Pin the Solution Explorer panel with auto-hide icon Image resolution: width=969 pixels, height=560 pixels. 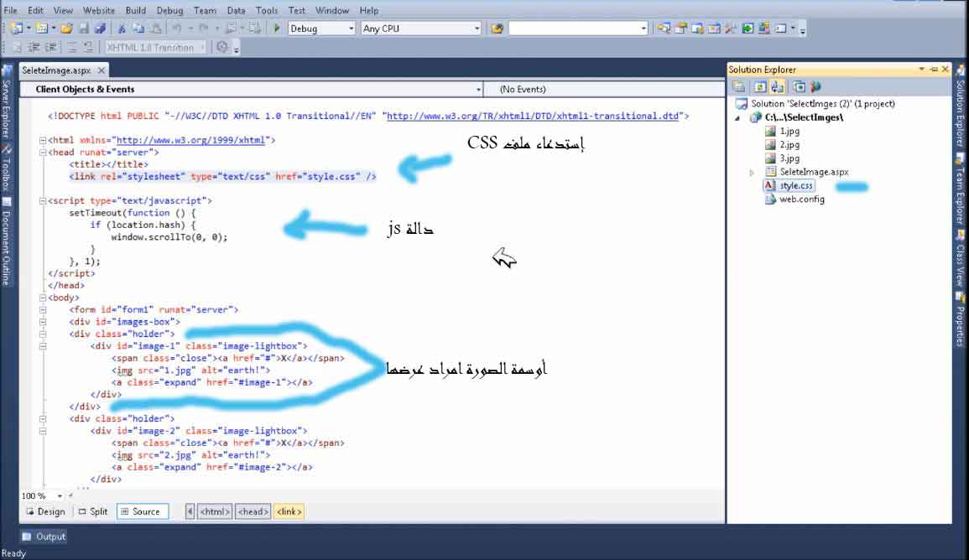pyautogui.click(x=934, y=70)
